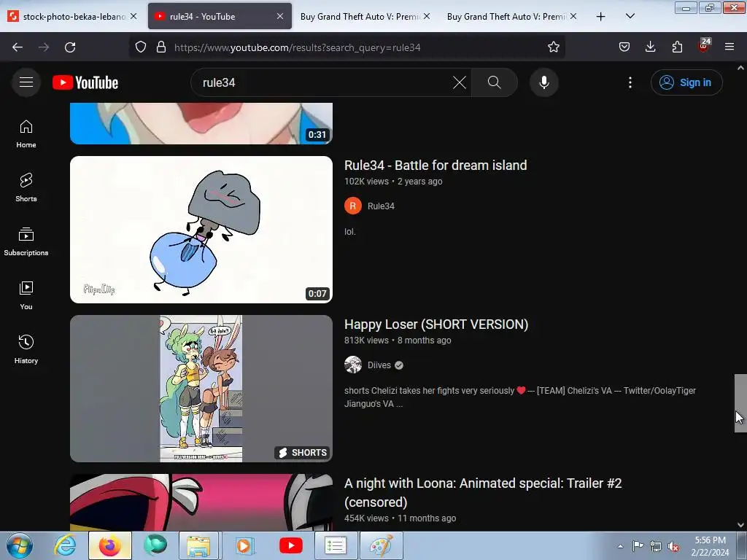Click the Happy Loser SHORTS thumbnail

coord(201,389)
